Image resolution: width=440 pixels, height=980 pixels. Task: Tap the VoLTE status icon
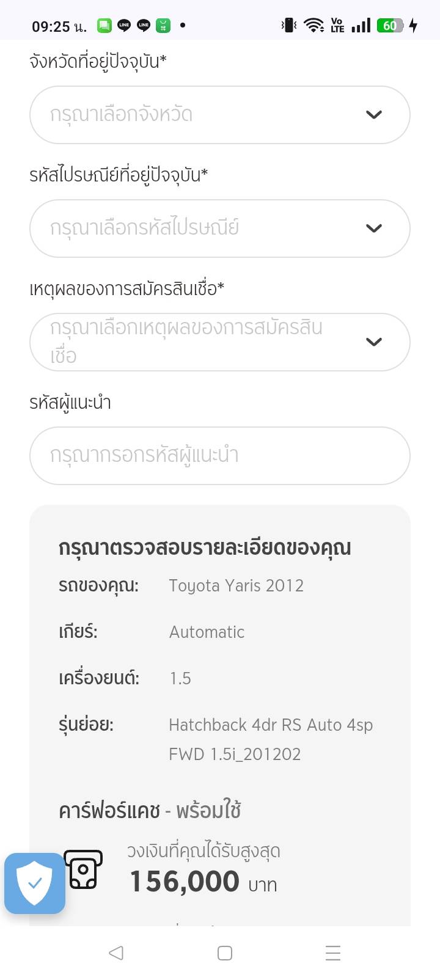coord(337,26)
